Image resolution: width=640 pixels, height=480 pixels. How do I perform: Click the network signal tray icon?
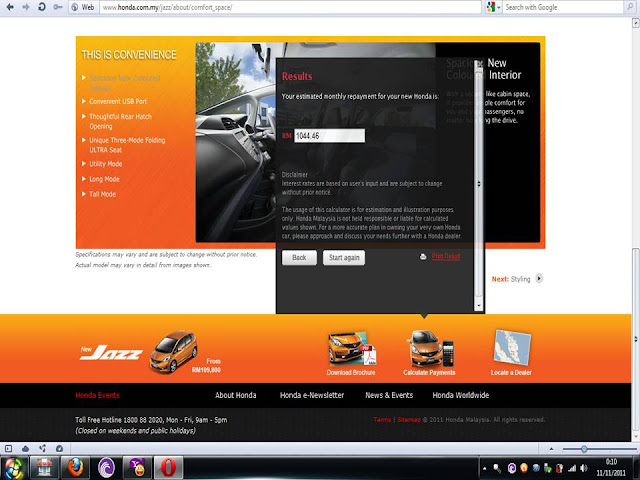click(572, 468)
